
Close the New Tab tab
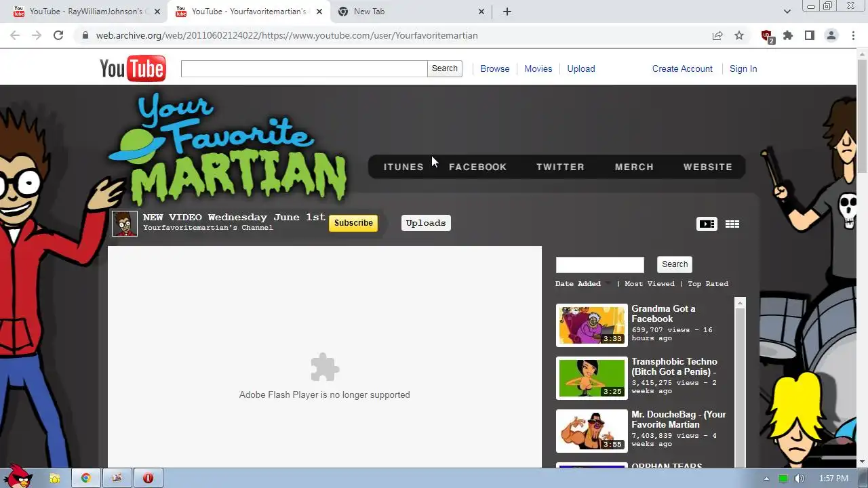point(481,12)
